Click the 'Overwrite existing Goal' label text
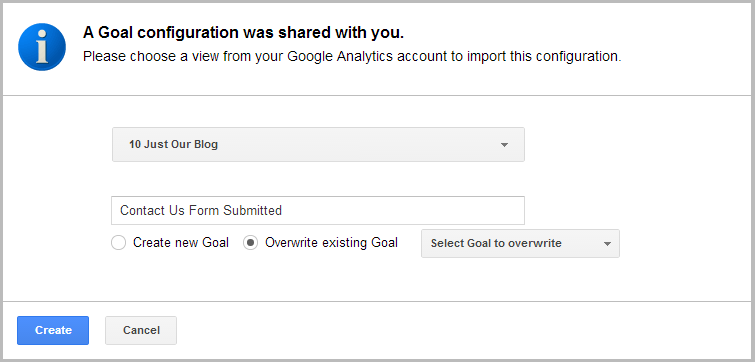 (x=331, y=243)
